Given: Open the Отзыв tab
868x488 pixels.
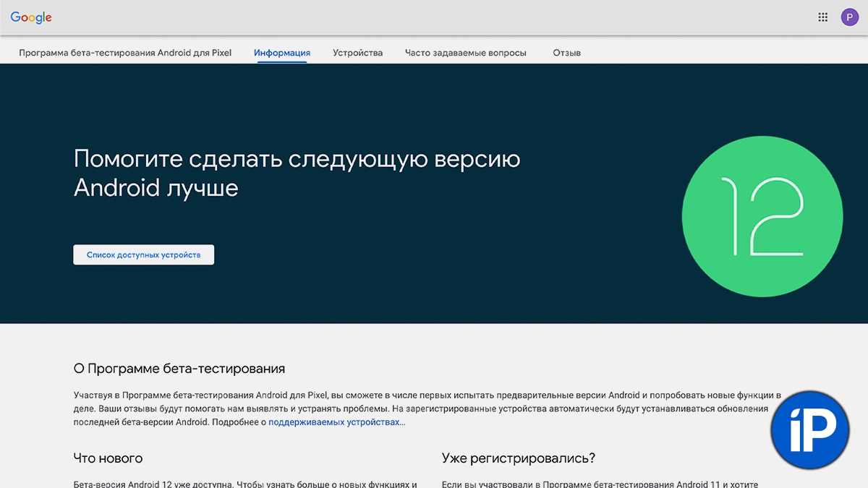Looking at the screenshot, I should click(x=566, y=53).
